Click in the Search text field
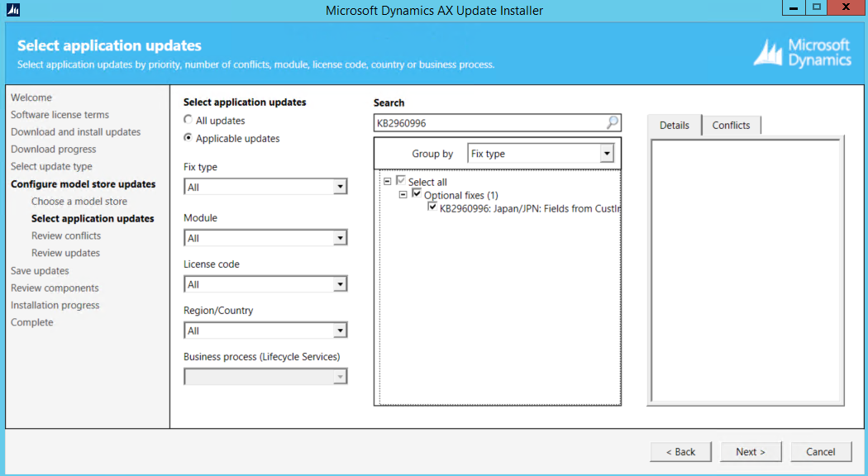The height and width of the screenshot is (476, 868). click(x=488, y=123)
